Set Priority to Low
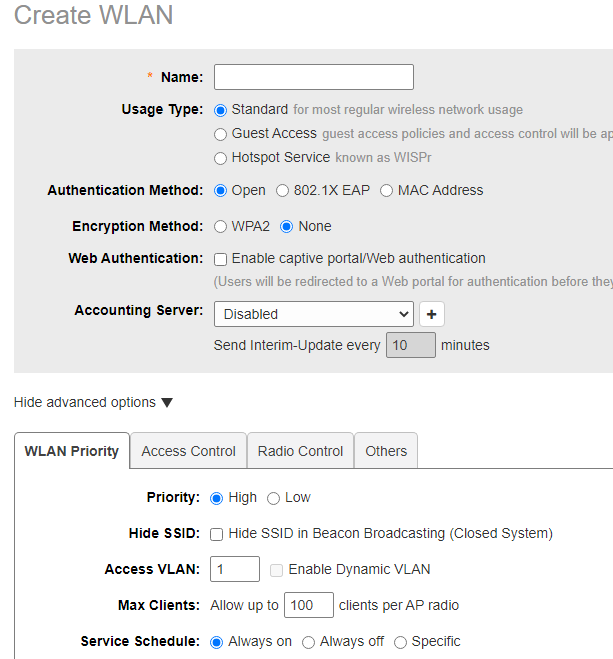Screen dimensions: 613x659 273,498
